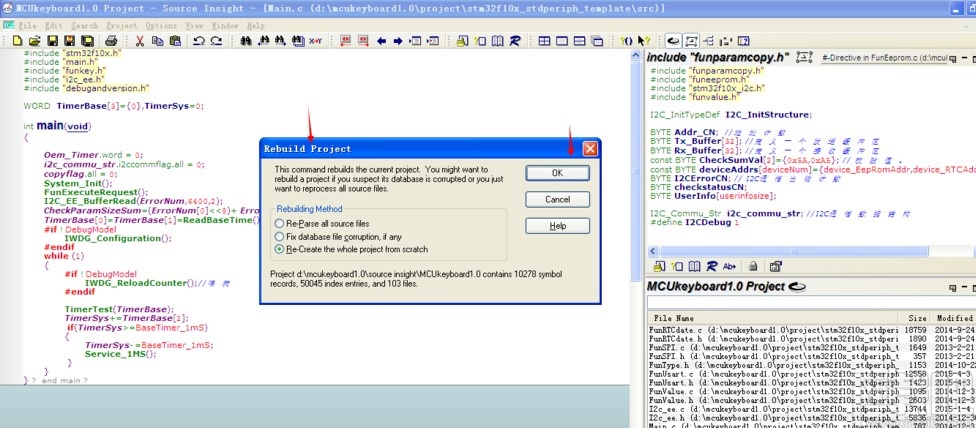976x428 pixels.
Task: Go back using the blue left arrow
Action: [382, 41]
